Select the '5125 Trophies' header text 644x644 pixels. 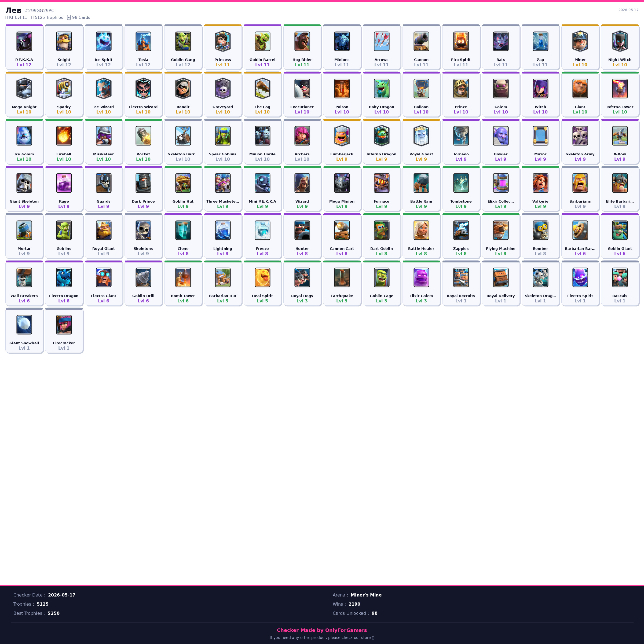coord(49,17)
